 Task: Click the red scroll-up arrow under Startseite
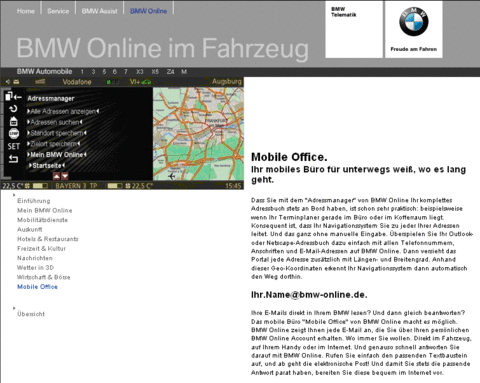click(x=56, y=176)
